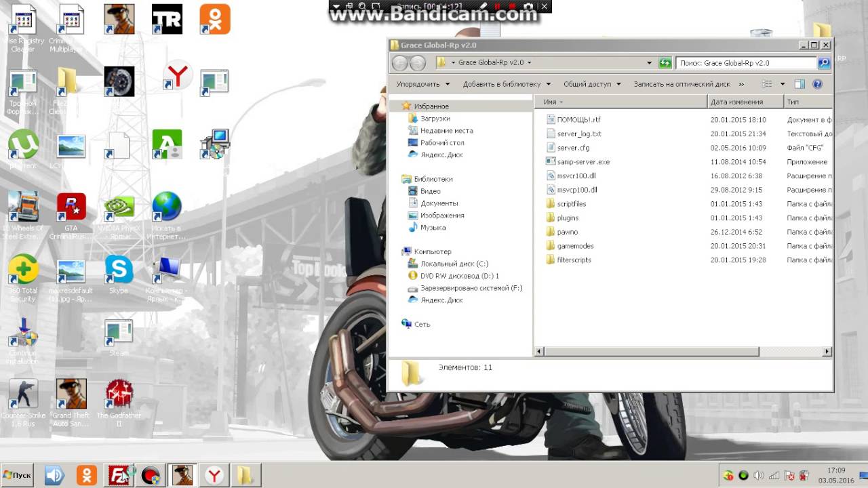Open address bar history dropdown
Screen dimensions: 868x488
click(x=650, y=63)
